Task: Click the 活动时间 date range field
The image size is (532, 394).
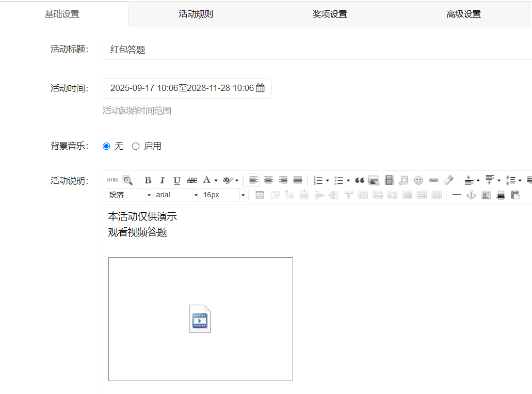Action: tap(187, 88)
